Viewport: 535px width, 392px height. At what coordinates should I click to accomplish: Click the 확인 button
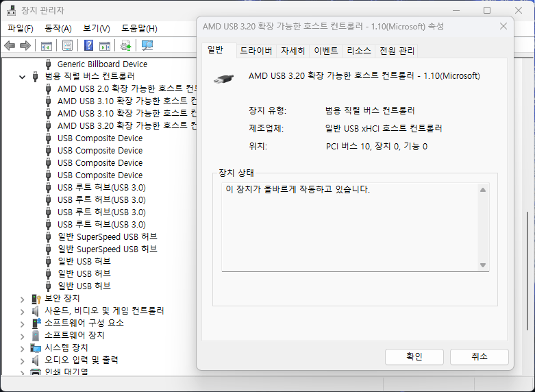tap(414, 357)
